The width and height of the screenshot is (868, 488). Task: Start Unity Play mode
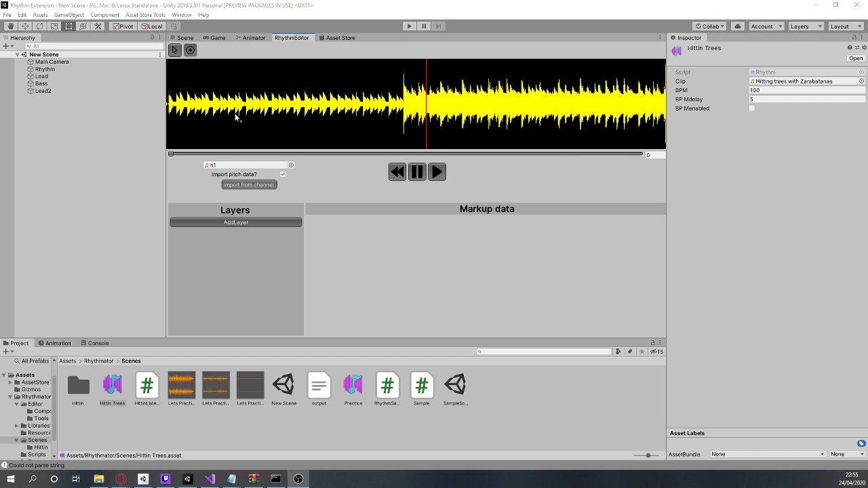tap(409, 26)
